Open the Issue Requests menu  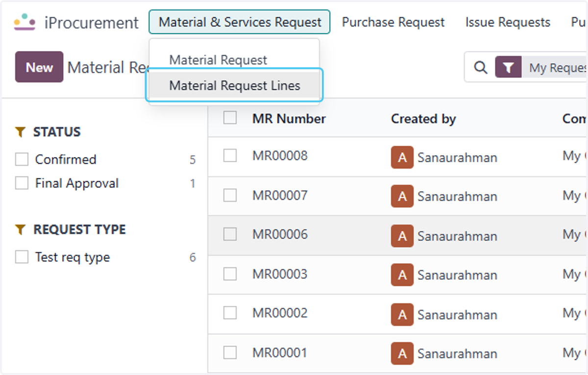508,22
